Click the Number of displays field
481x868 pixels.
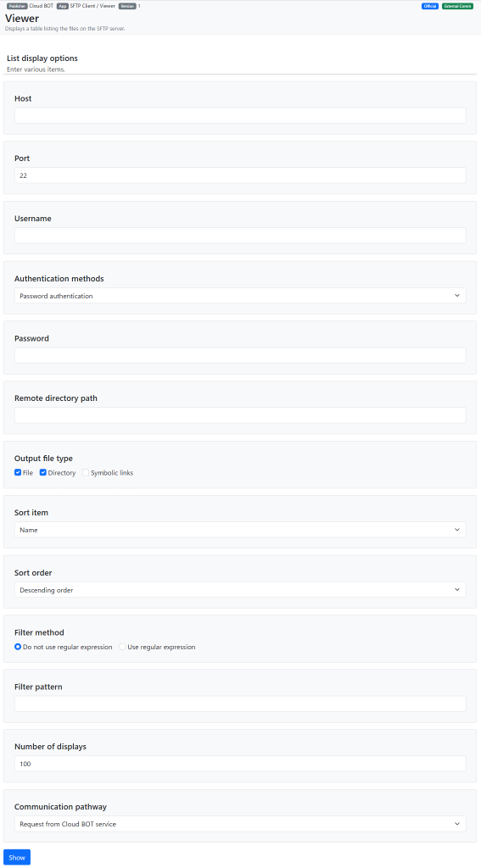coord(240,764)
